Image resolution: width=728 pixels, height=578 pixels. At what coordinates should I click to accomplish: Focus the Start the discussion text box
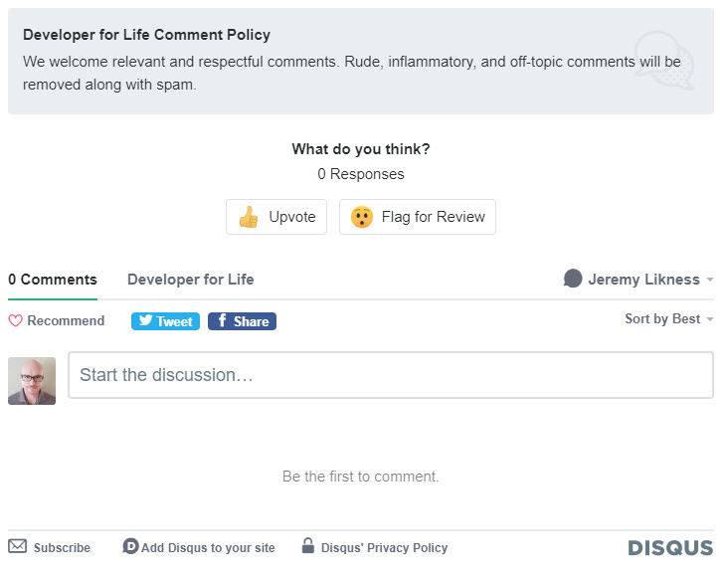pyautogui.click(x=391, y=375)
